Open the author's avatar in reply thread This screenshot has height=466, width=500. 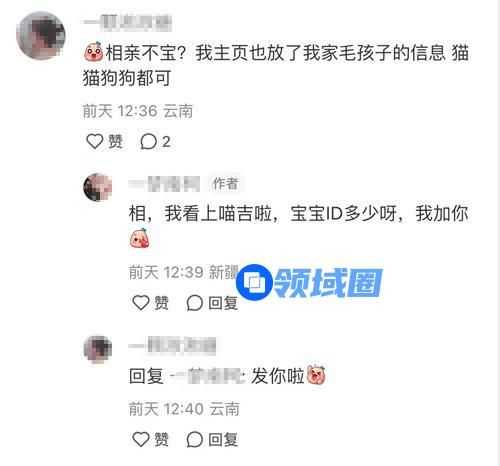[98, 187]
